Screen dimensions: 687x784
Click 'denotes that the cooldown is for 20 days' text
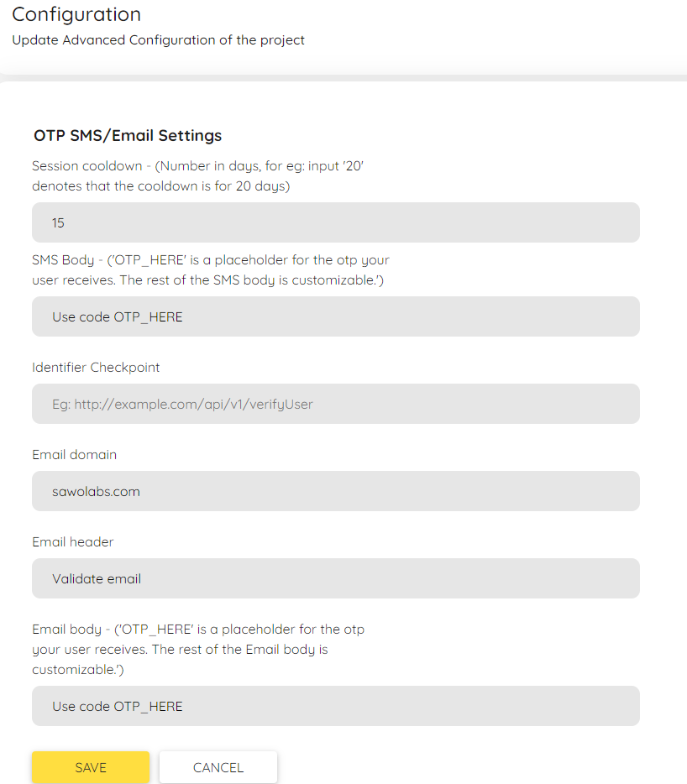point(160,186)
